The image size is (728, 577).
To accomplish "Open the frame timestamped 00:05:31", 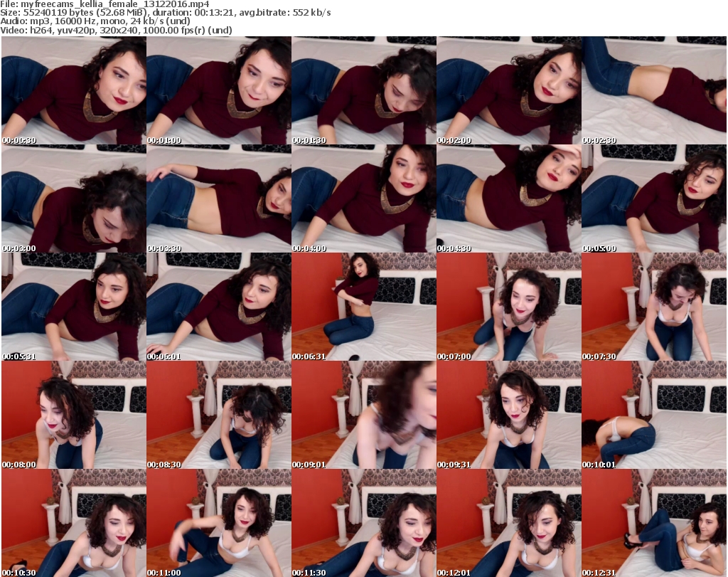I will pyautogui.click(x=73, y=307).
